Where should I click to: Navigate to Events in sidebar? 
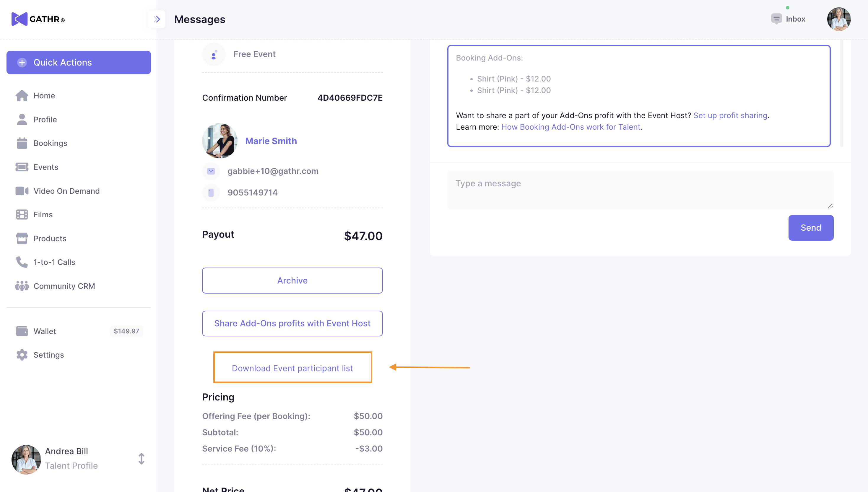tap(45, 167)
